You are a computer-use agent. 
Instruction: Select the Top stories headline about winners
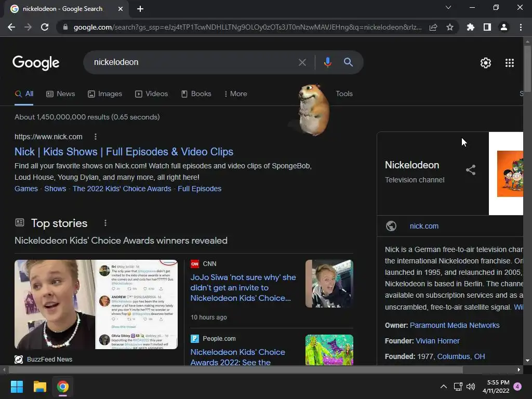[121, 241]
